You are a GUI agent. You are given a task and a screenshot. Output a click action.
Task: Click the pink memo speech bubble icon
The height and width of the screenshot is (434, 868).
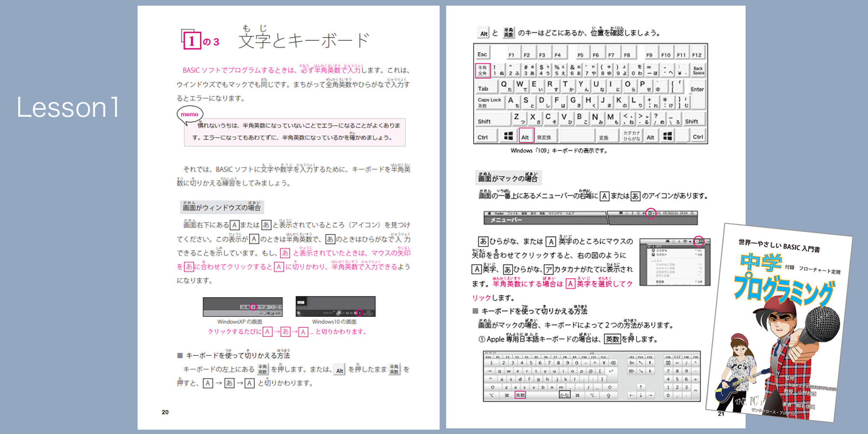pyautogui.click(x=190, y=115)
